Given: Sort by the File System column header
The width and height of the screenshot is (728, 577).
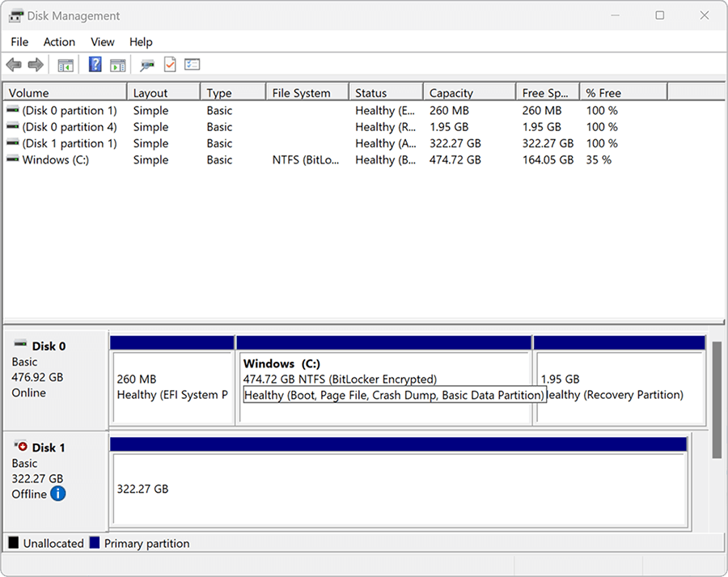Looking at the screenshot, I should point(307,93).
